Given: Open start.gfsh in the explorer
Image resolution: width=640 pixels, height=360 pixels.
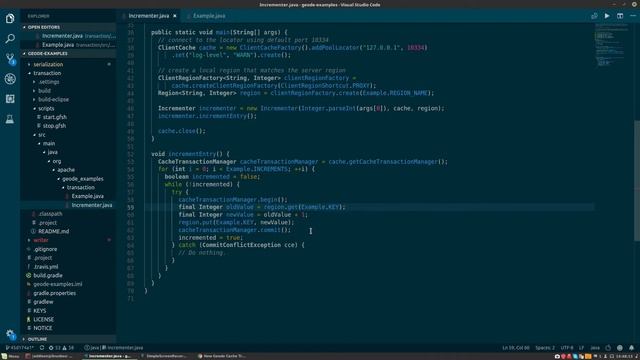Looking at the screenshot, I should [x=54, y=117].
